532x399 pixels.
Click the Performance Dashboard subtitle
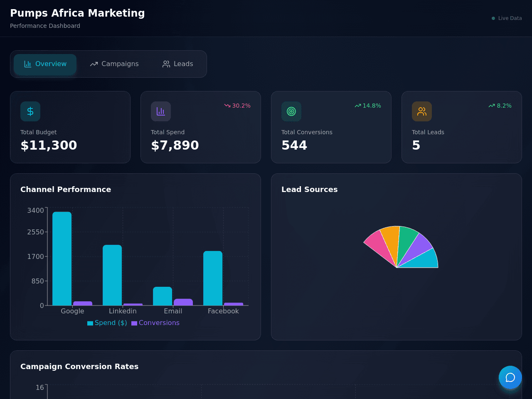click(x=45, y=26)
